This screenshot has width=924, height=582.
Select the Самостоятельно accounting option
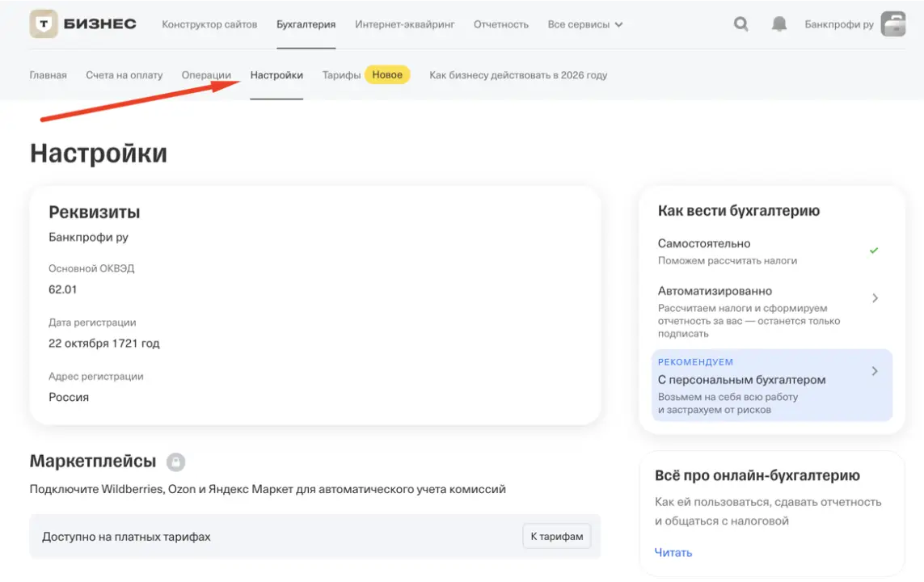703,243
